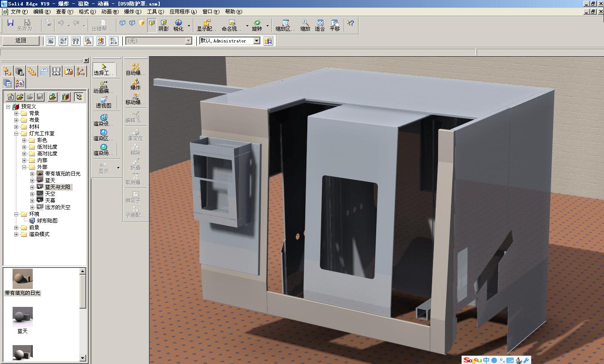The image size is (604, 364).
Task: Open the 爆炸(X) menu
Action: tap(132, 12)
